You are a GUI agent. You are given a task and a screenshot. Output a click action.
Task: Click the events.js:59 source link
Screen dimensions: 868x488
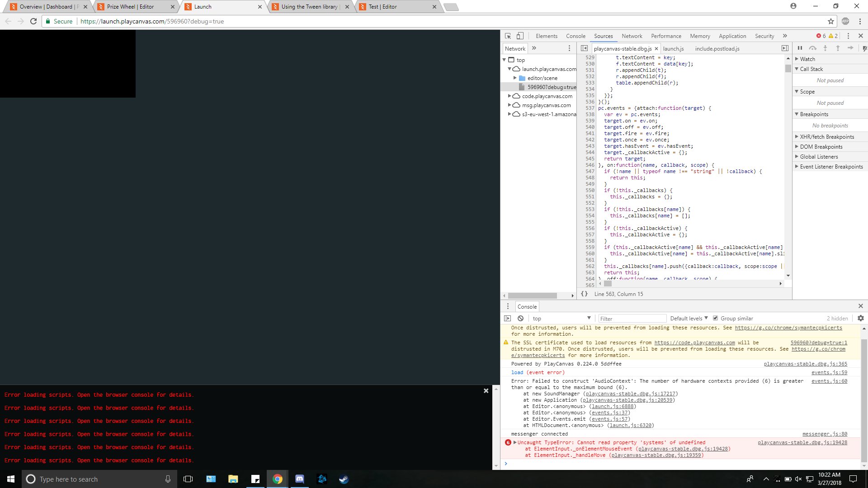coord(829,373)
